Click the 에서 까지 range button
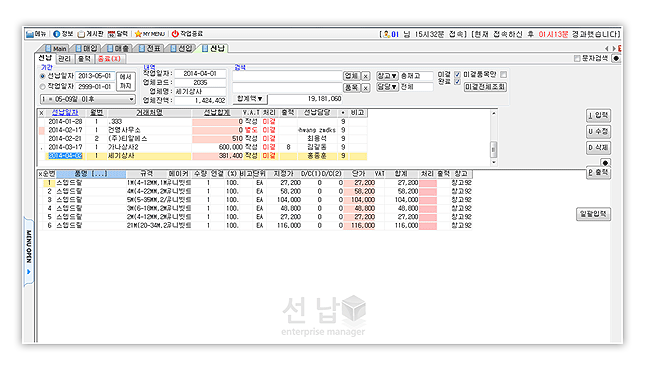 click(x=125, y=81)
